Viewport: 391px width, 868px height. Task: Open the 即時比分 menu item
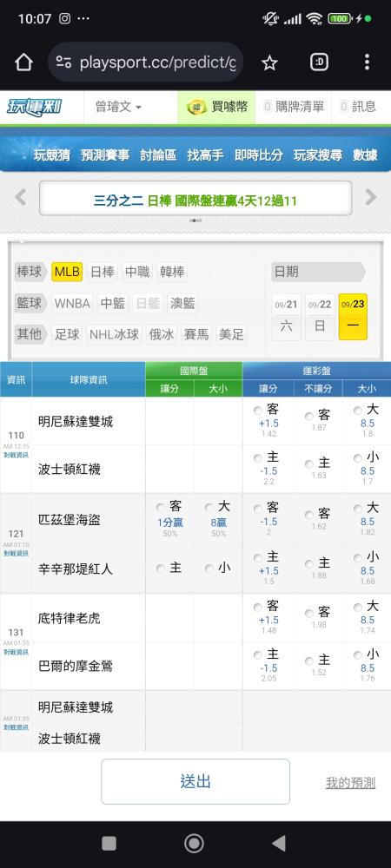tap(259, 155)
